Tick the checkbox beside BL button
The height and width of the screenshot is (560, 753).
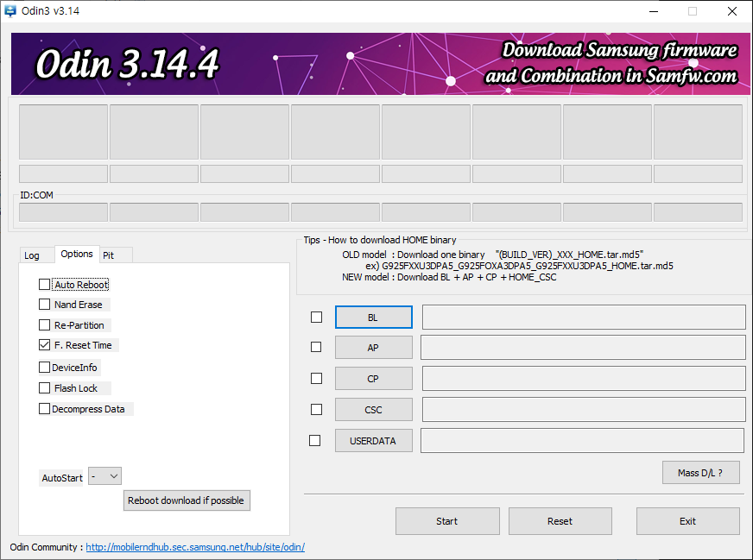[x=316, y=318]
